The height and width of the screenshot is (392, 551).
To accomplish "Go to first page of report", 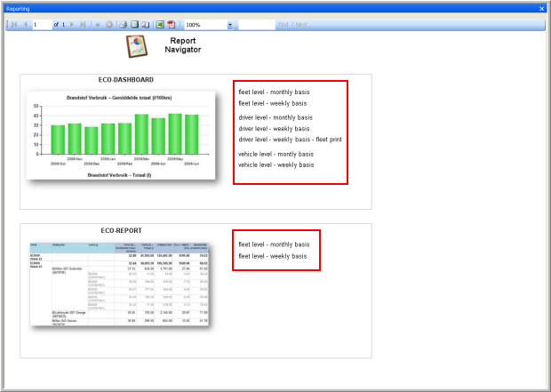I will 14,25.
